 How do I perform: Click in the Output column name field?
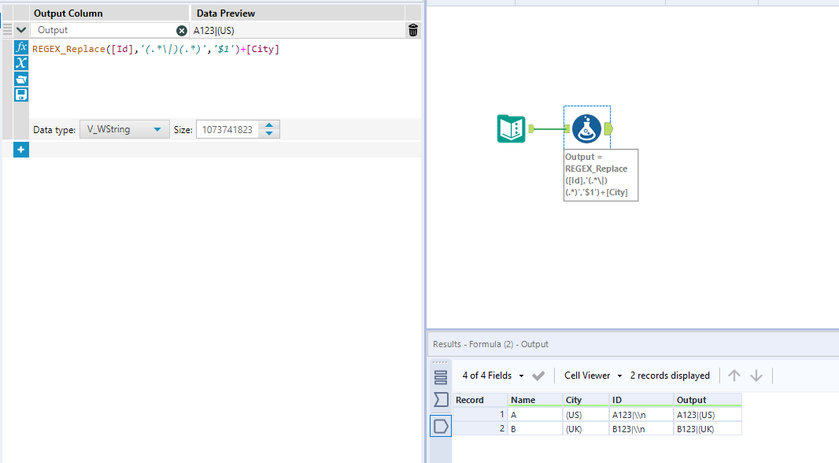pos(104,30)
